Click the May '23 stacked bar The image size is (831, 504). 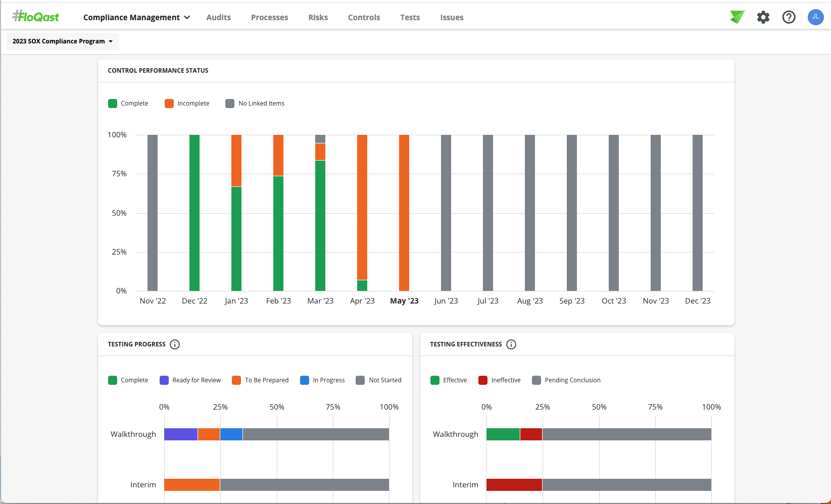pos(404,212)
